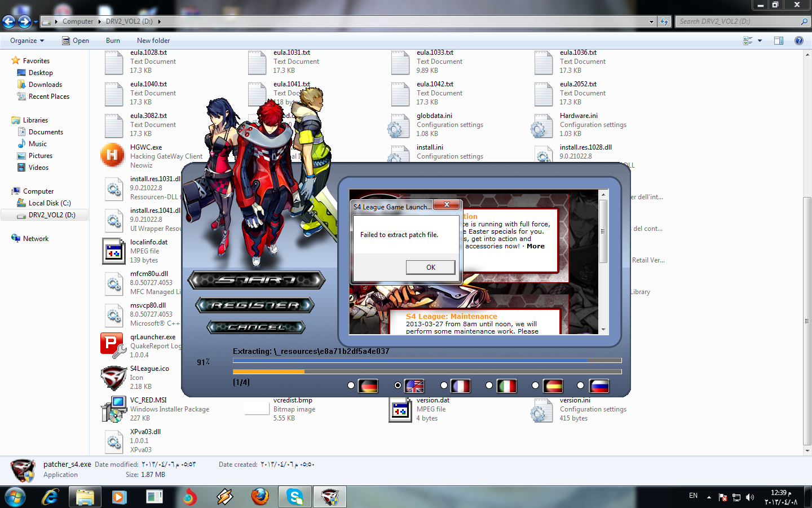Click the EN language indicator in tray
Viewport: 812px width, 508px height.
693,496
